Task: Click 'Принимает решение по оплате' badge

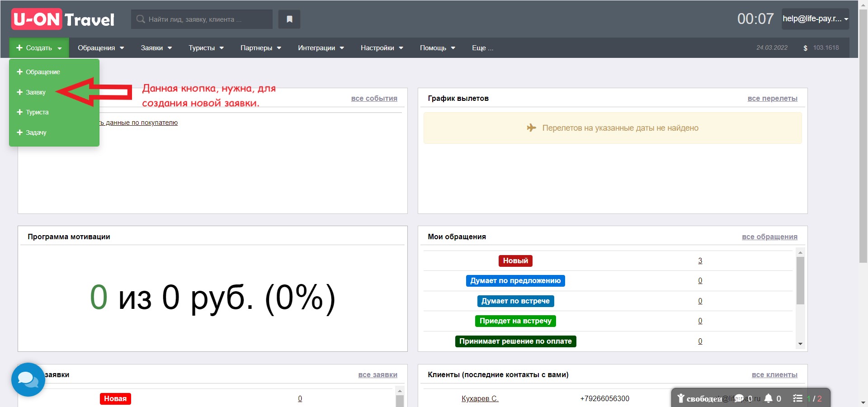Action: pos(515,341)
